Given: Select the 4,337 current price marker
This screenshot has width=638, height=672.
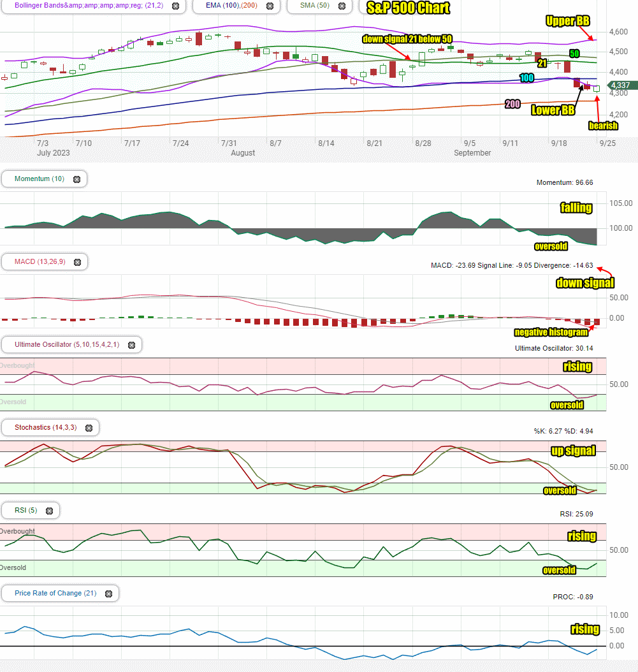Looking at the screenshot, I should click(622, 85).
